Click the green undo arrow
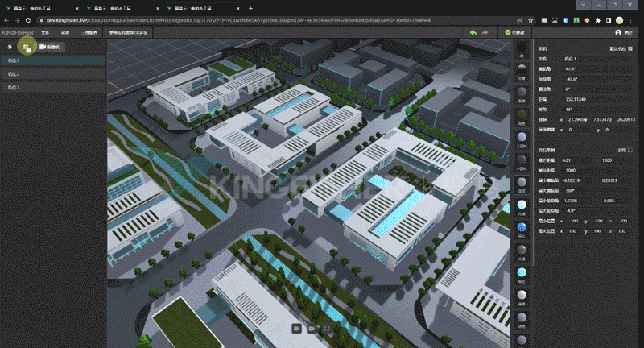 (x=473, y=32)
